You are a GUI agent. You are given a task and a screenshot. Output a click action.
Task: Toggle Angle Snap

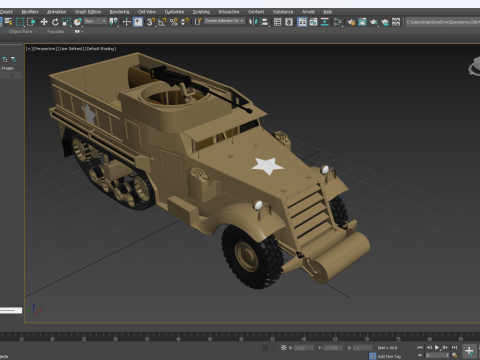click(x=162, y=22)
